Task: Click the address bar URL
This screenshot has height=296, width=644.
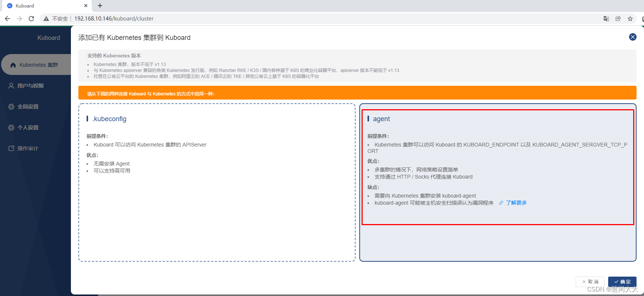Action: point(114,19)
